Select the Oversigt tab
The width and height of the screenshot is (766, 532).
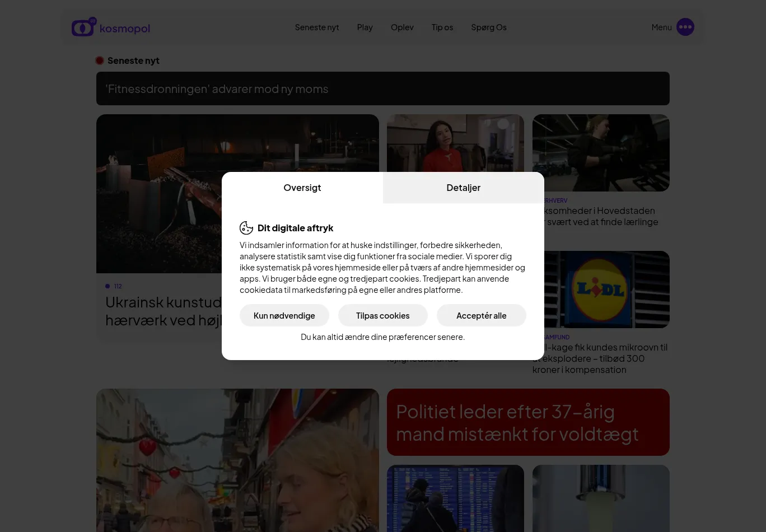tap(302, 188)
